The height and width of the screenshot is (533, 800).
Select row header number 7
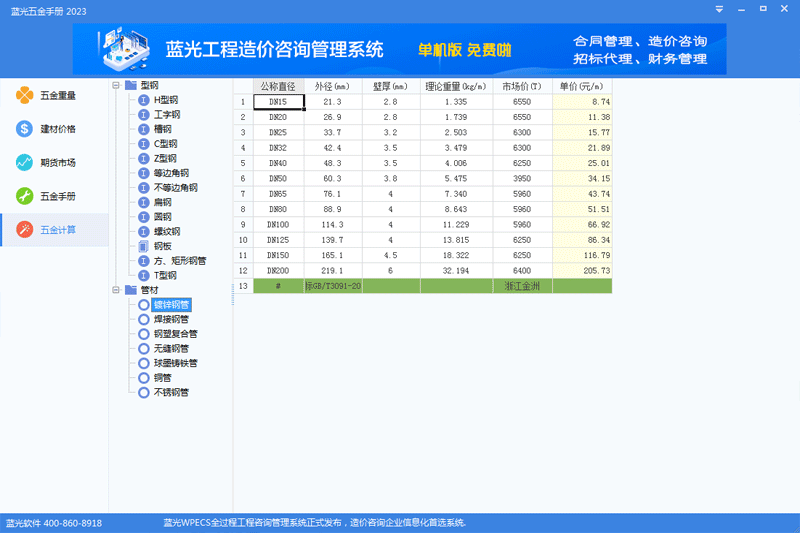pos(243,194)
